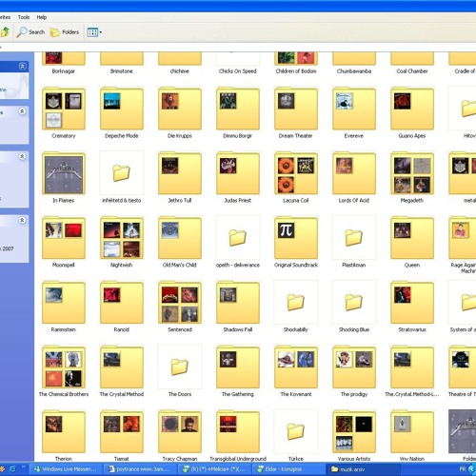This screenshot has height=476, width=476.
Task: Open the Various Artists folder
Action: pyautogui.click(x=354, y=432)
